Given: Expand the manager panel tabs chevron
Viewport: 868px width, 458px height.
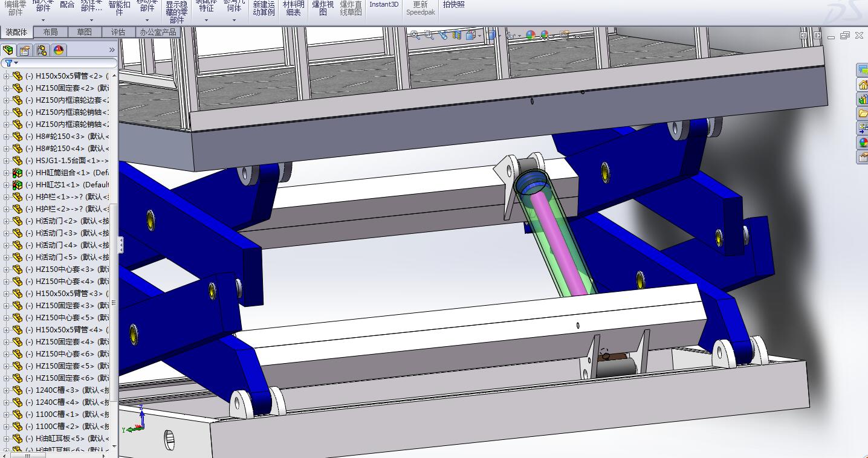Looking at the screenshot, I should click(112, 50).
